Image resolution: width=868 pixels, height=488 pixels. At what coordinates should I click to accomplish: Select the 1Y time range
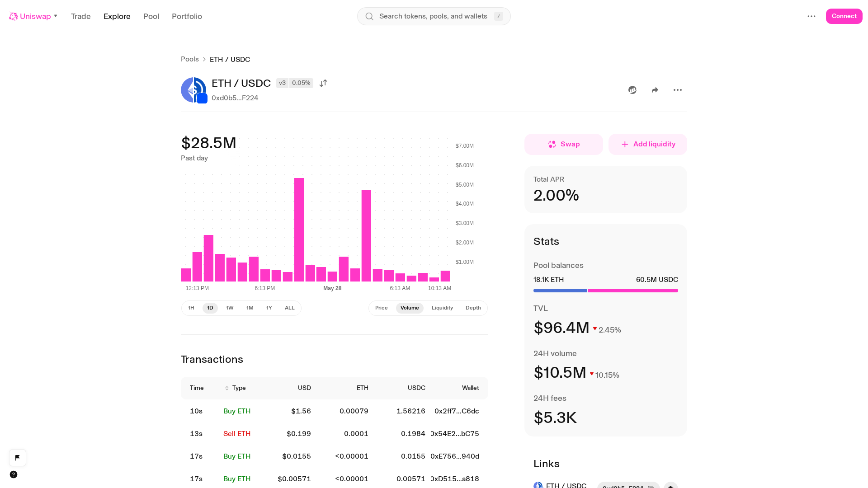(269, 308)
